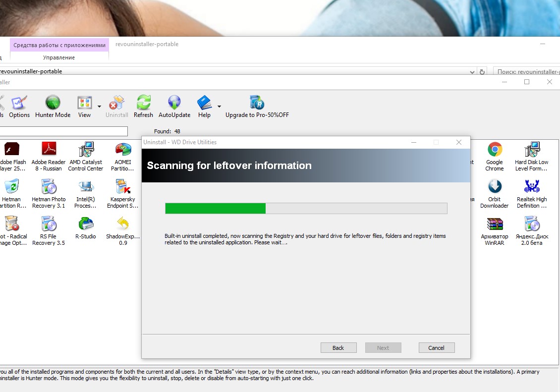Screen dimensions: 560x392
Task: Select Adobe Reader 8 - Russian
Action: coord(49,157)
